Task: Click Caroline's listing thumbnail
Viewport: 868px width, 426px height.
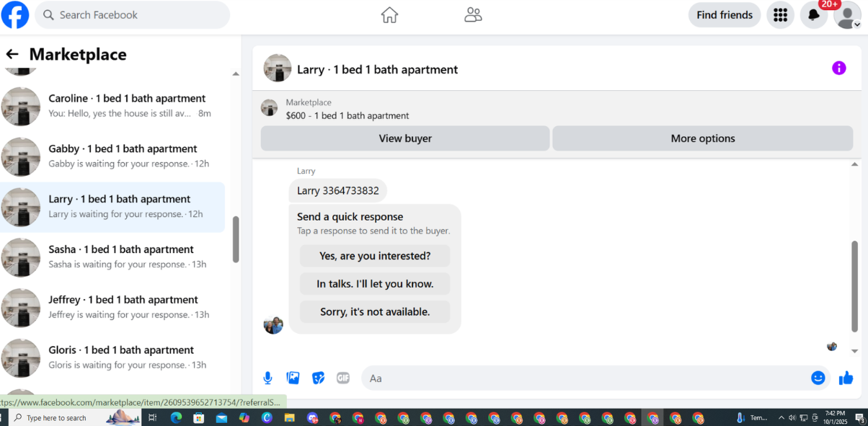Action: 21,107
